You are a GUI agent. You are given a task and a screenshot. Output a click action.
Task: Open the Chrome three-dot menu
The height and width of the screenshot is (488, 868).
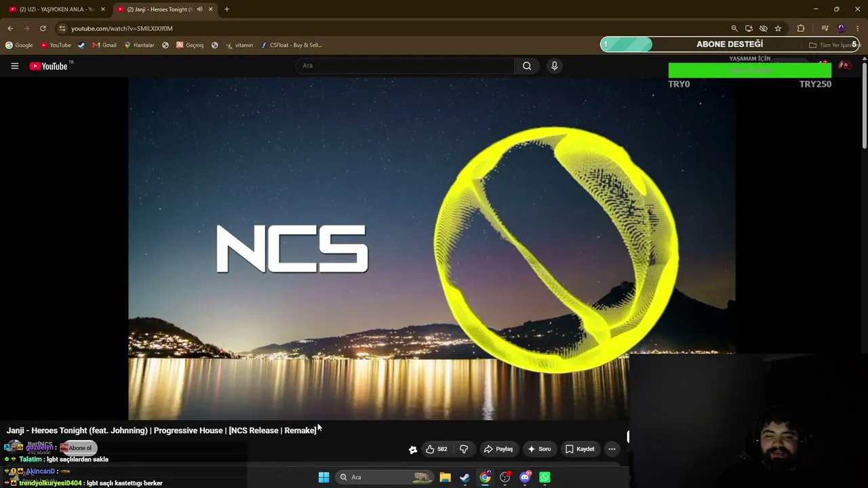[x=858, y=28]
